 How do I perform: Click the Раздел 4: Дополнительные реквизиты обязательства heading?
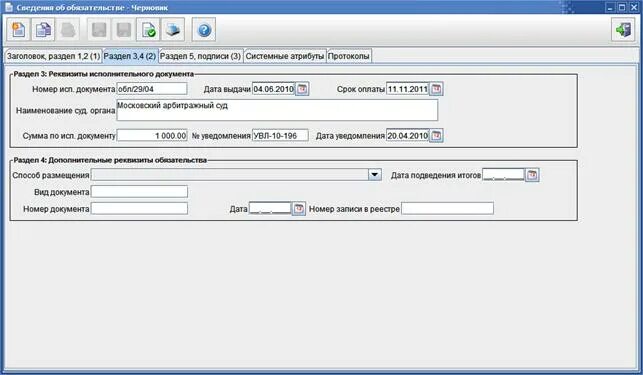(x=110, y=160)
